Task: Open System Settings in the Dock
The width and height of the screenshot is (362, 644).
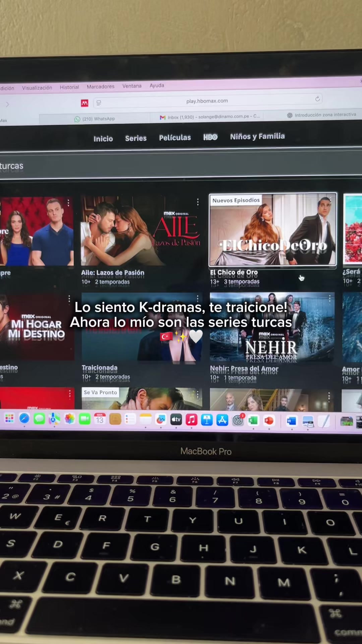Action: tap(238, 420)
